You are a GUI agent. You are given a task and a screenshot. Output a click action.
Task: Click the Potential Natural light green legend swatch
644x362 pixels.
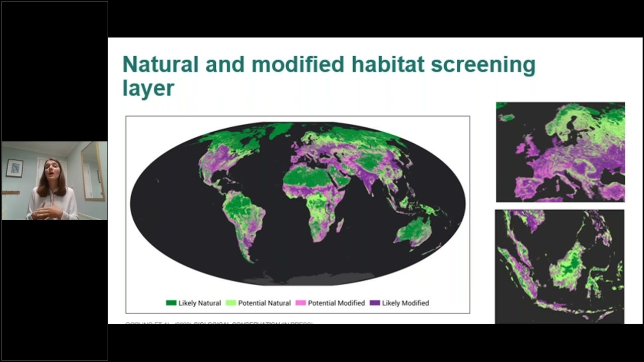(x=231, y=303)
